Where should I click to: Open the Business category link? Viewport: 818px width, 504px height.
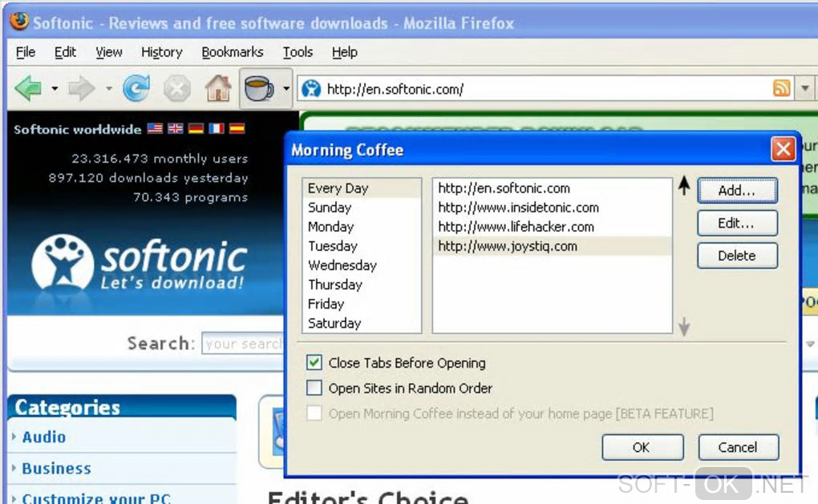pyautogui.click(x=56, y=468)
